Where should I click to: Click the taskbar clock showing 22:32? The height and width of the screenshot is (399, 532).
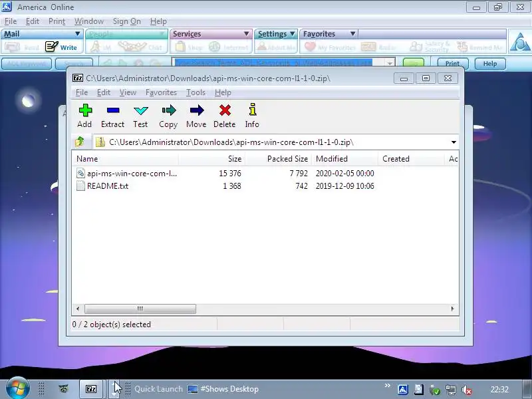(499, 390)
